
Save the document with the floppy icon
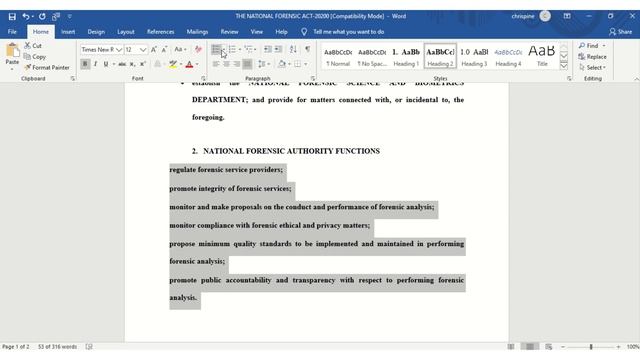coord(12,16)
